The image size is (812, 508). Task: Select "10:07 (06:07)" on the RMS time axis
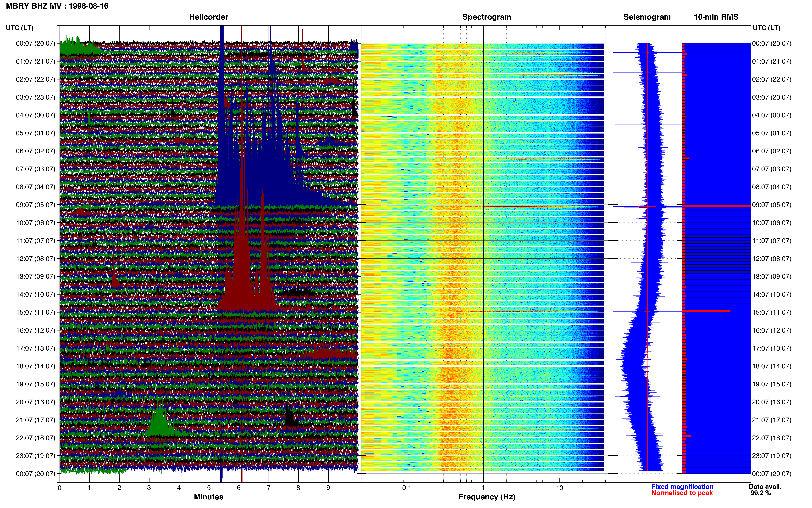pos(772,223)
